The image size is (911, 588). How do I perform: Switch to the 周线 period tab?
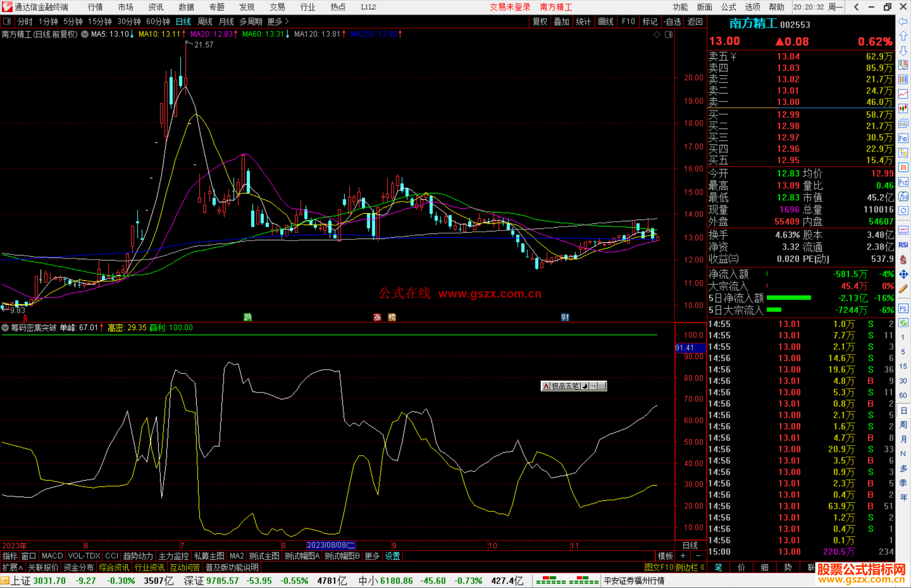pyautogui.click(x=205, y=21)
